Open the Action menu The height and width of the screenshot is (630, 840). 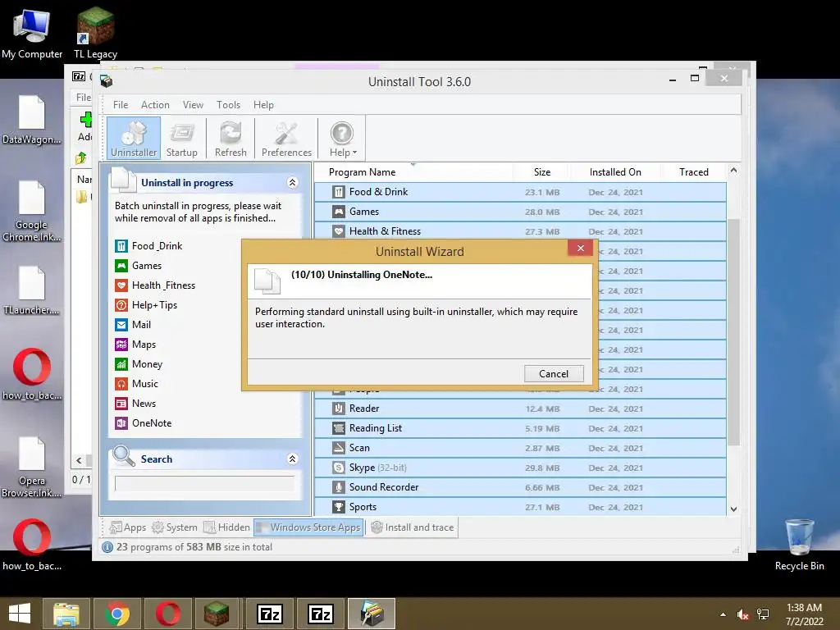click(155, 105)
